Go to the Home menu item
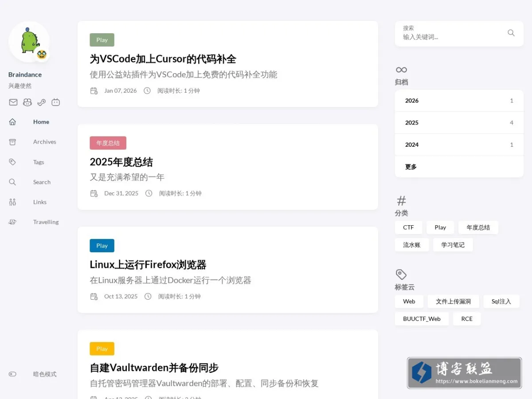 (41, 122)
